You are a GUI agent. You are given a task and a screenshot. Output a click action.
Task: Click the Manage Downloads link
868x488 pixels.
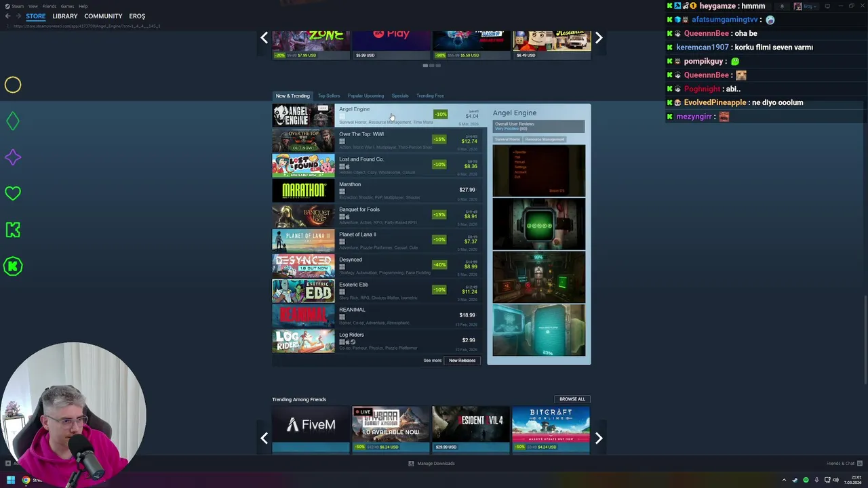point(431,464)
